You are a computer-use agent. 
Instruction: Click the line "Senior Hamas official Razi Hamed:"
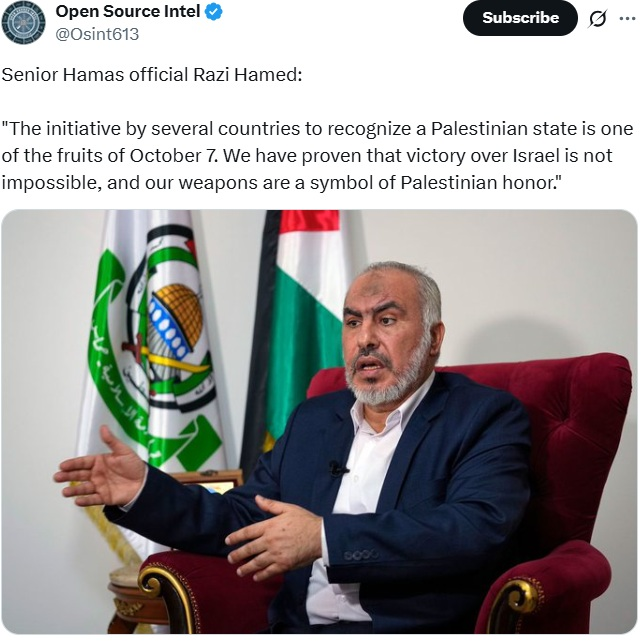coord(151,76)
